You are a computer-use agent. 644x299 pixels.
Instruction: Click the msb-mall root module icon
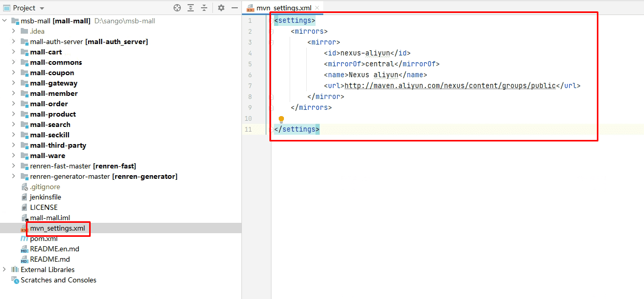tap(15, 21)
